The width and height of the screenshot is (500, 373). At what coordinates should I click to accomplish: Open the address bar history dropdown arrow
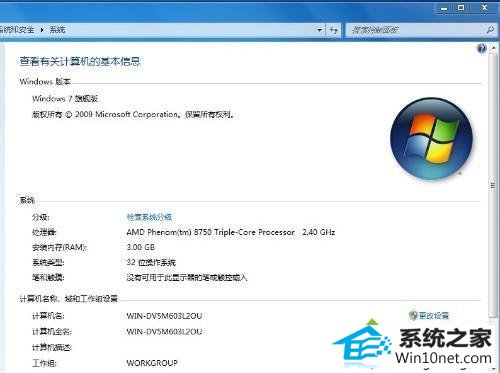tap(319, 30)
